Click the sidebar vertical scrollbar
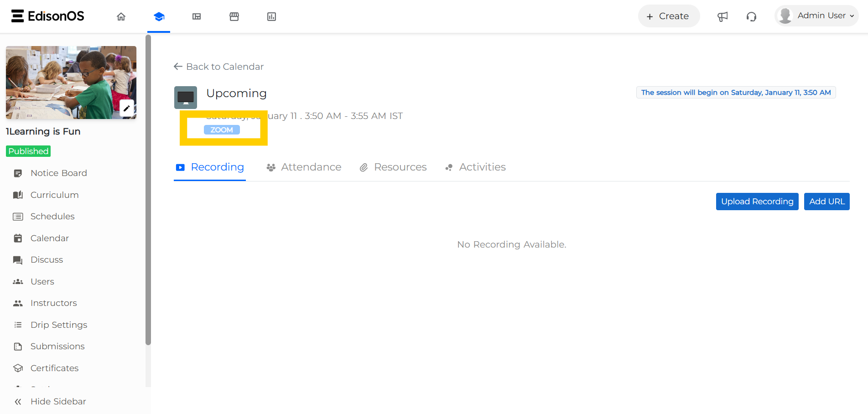The image size is (868, 414). point(148,189)
